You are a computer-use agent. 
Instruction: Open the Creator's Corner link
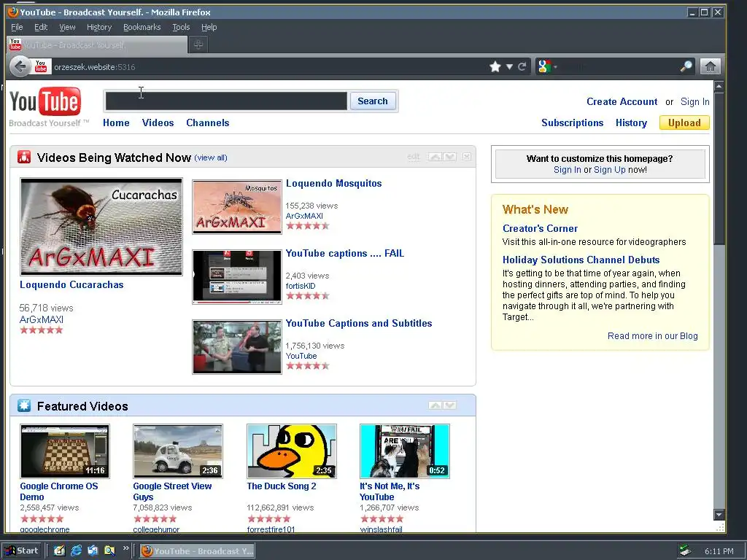click(541, 228)
